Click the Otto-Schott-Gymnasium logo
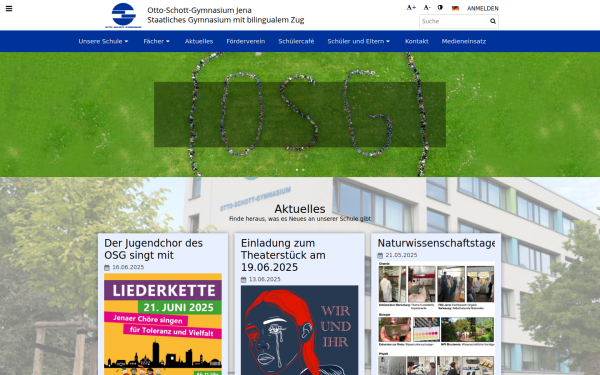Image resolution: width=600 pixels, height=375 pixels. pyautogui.click(x=123, y=15)
